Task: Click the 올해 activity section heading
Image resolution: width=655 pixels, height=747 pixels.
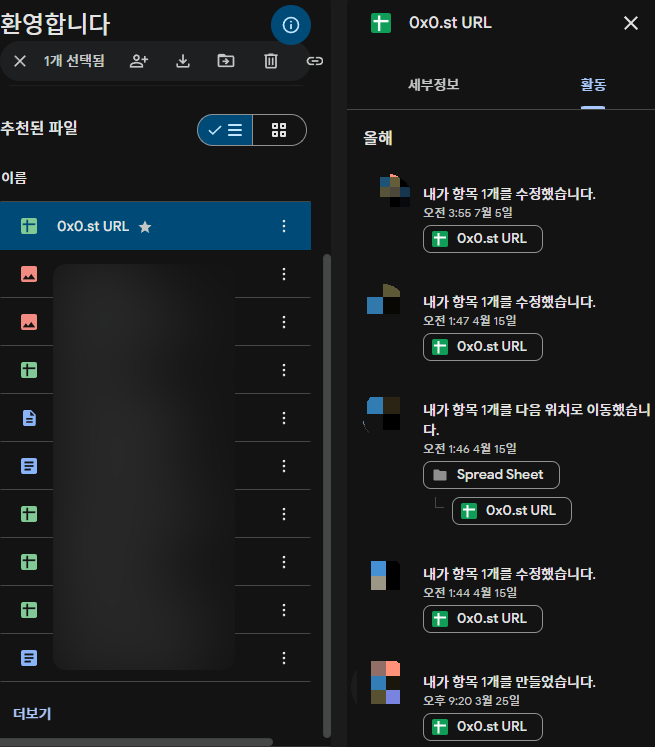Action: (x=378, y=138)
